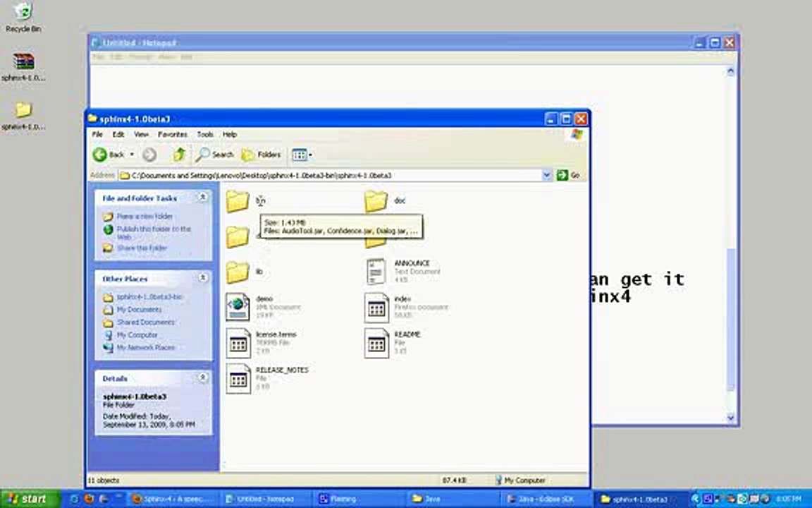812x508 pixels.
Task: Click the Start button
Action: point(30,499)
